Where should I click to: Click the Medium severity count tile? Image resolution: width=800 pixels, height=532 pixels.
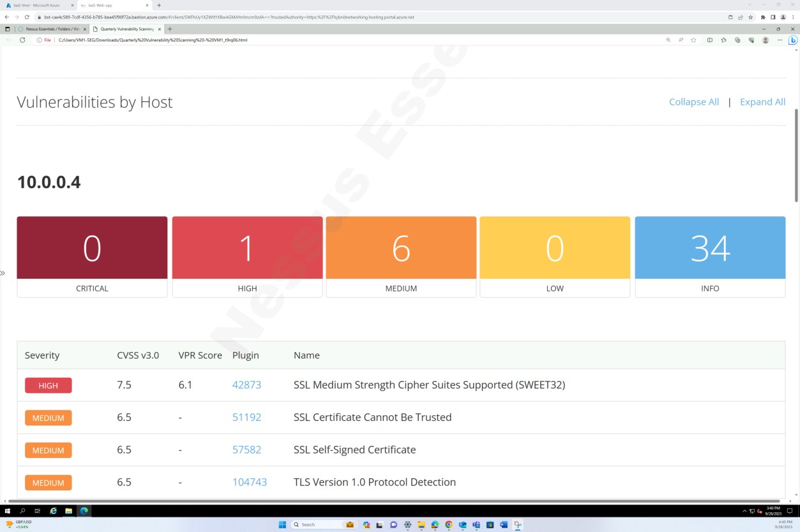click(401, 257)
